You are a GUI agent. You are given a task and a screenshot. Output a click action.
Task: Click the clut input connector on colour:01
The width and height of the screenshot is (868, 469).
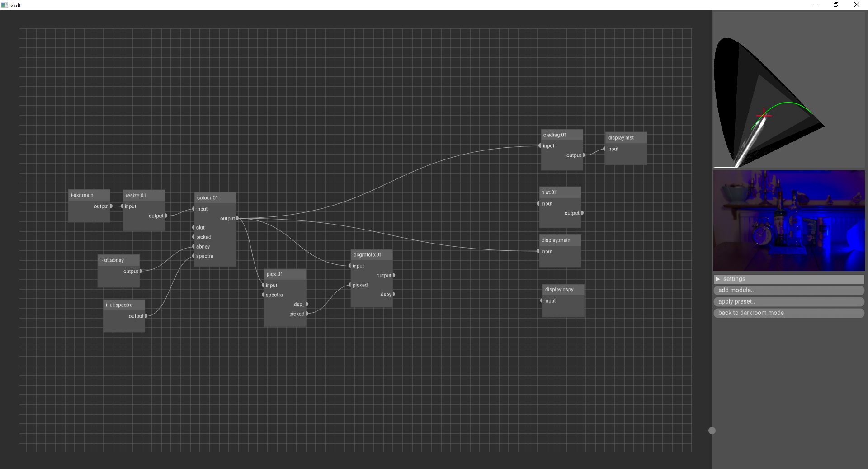[193, 227]
